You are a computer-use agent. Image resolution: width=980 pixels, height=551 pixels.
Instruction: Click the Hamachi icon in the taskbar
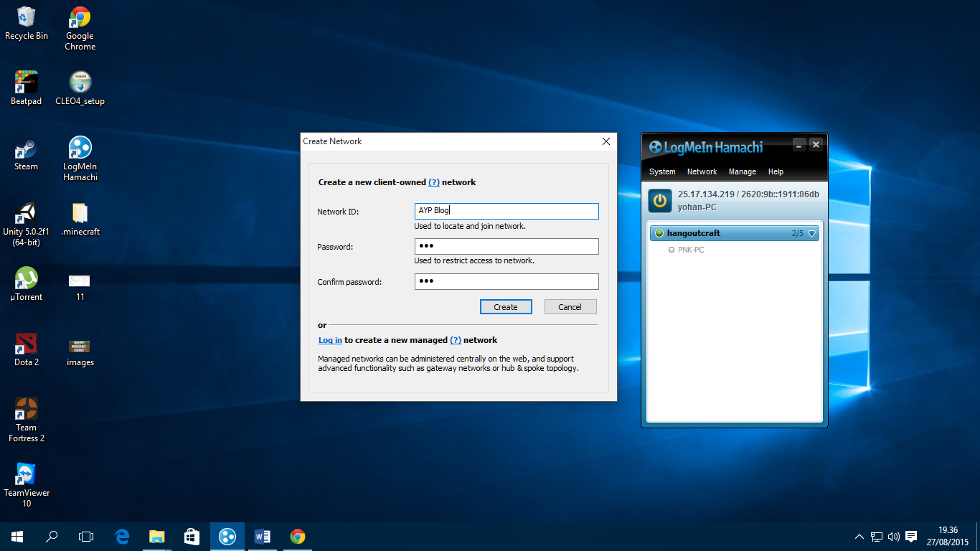pos(227,537)
